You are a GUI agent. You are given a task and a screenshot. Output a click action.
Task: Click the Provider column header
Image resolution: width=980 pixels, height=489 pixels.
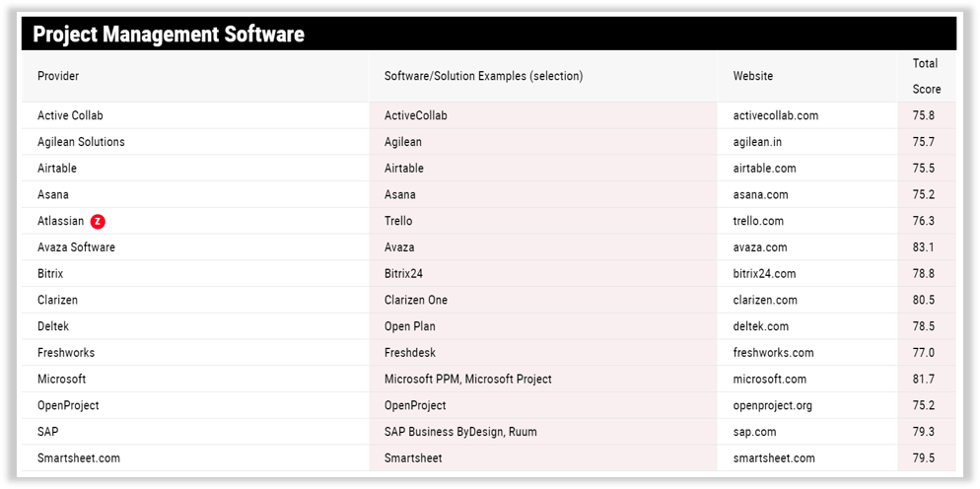[58, 76]
